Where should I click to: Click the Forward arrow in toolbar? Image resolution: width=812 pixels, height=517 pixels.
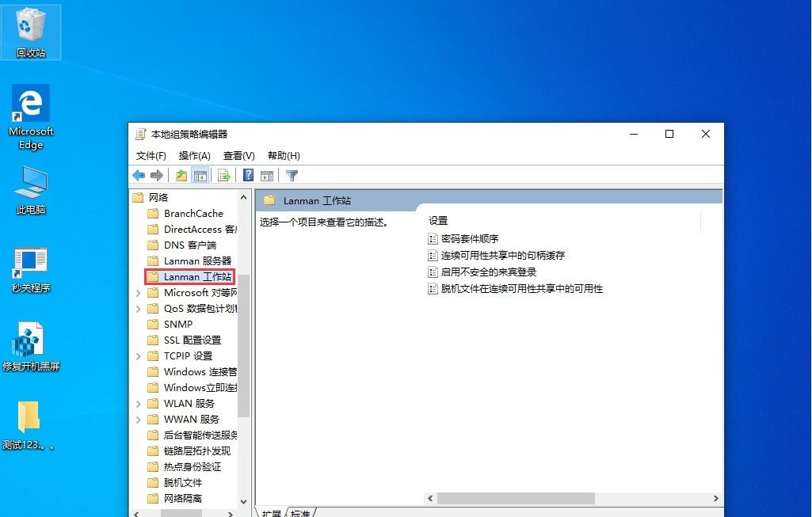pyautogui.click(x=156, y=176)
